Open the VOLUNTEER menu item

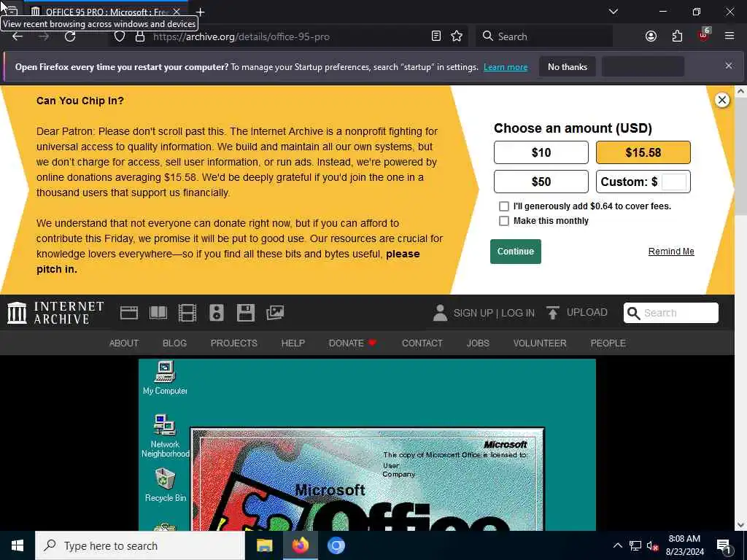pyautogui.click(x=540, y=343)
